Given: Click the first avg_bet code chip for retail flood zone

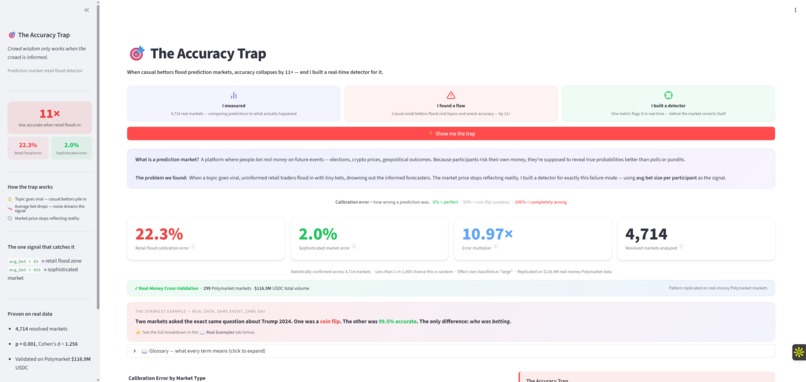Looking at the screenshot, I should 24,261.
